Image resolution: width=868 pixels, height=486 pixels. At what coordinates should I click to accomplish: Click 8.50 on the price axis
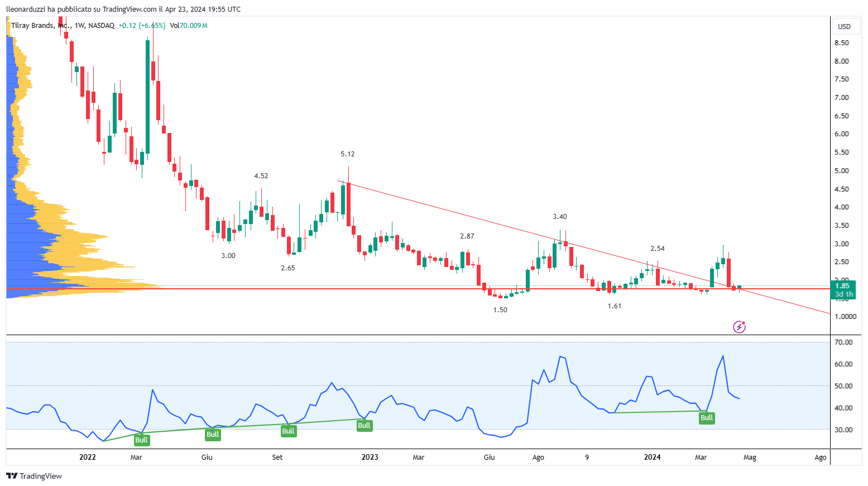(x=842, y=43)
